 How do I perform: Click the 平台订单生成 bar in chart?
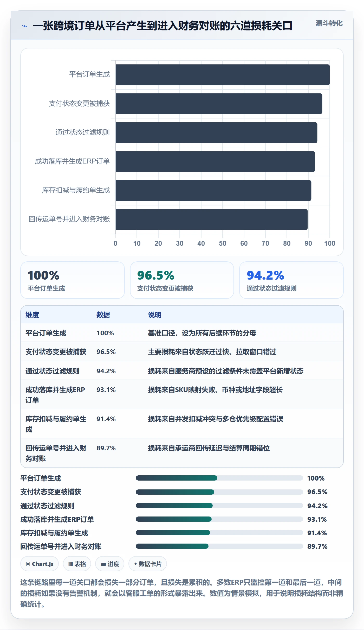[x=223, y=75]
